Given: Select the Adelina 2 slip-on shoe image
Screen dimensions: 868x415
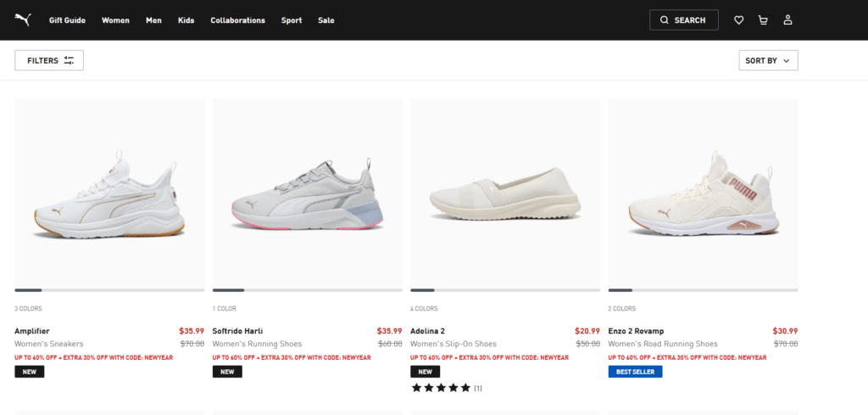Looking at the screenshot, I should (505, 195).
